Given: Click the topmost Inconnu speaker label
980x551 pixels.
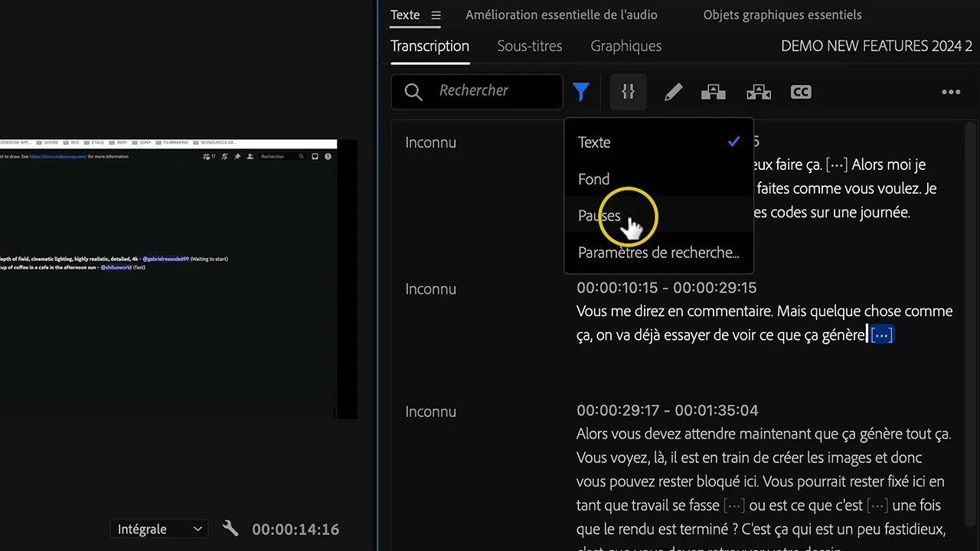Looking at the screenshot, I should pyautogui.click(x=430, y=142).
